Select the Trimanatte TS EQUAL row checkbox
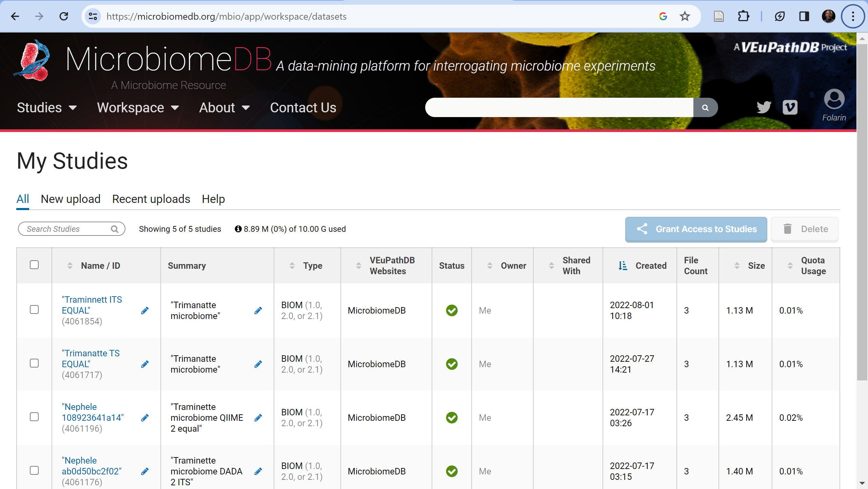 34,363
